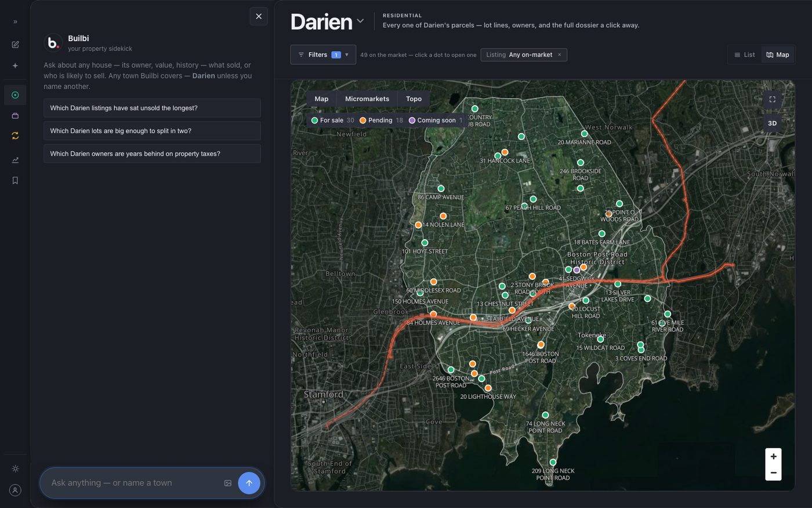Open the 74 Long Neck Point Road dot

545,415
